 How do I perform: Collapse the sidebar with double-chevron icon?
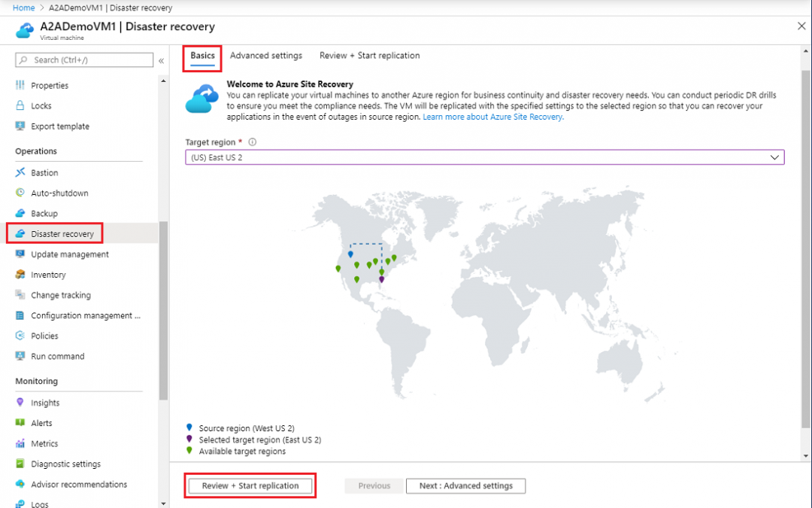tap(162, 61)
